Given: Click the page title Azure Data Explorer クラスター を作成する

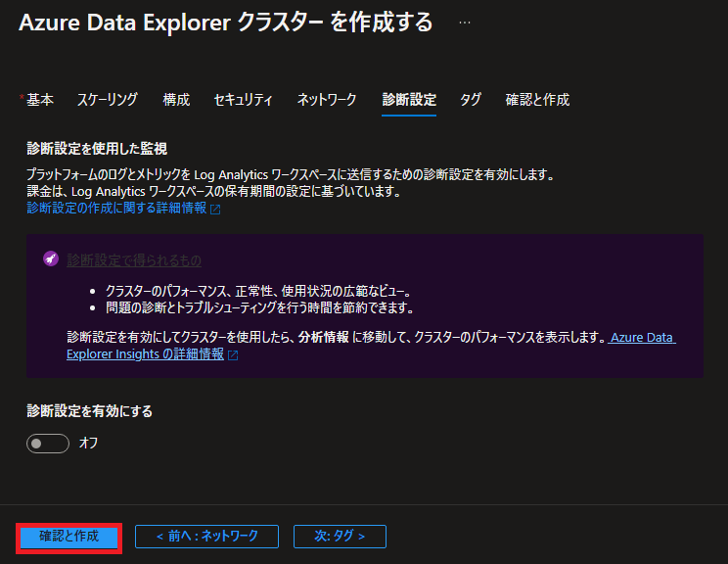Looking at the screenshot, I should pyautogui.click(x=226, y=23).
